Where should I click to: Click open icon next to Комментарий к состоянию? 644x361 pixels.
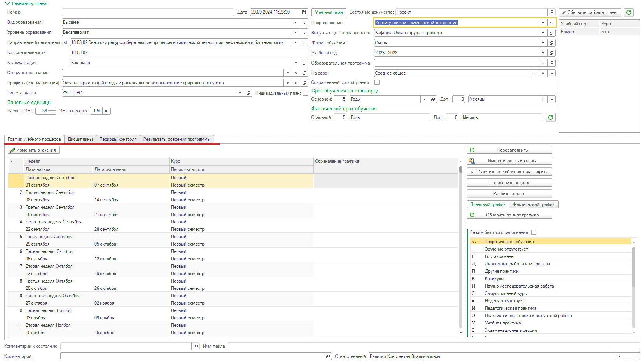click(195, 346)
